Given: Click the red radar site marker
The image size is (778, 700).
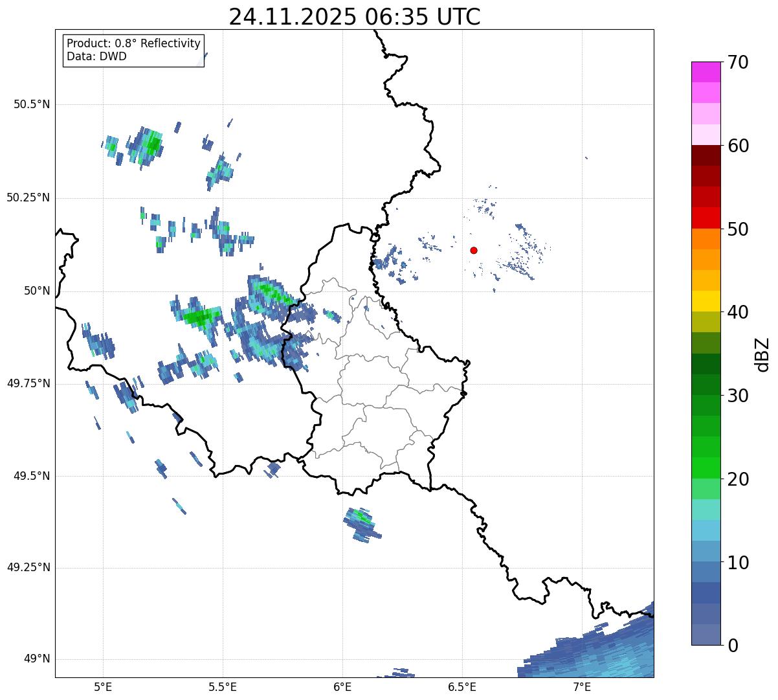Looking at the screenshot, I should [474, 250].
